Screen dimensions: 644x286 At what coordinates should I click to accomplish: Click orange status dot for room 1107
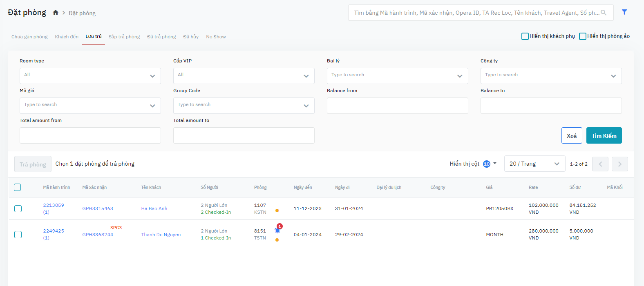[277, 211]
